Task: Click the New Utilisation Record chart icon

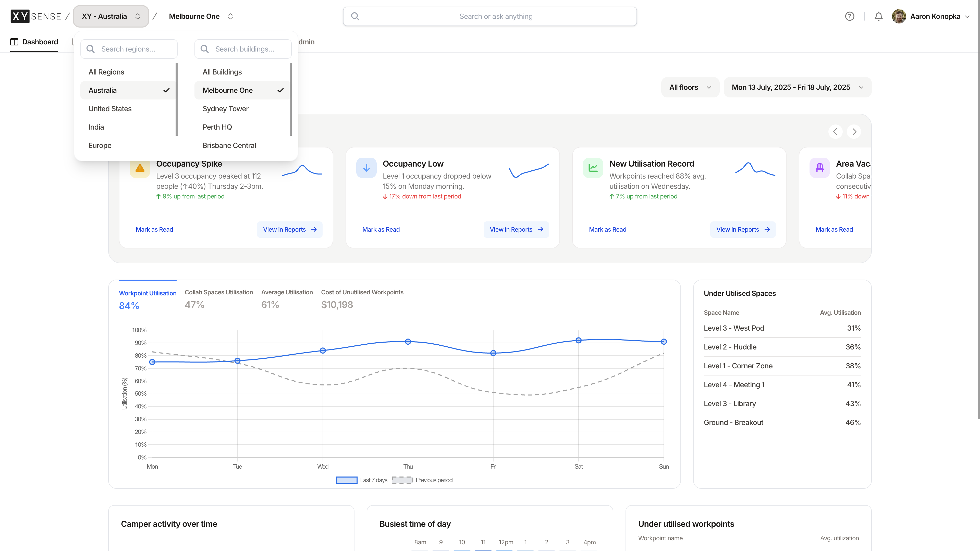Action: pos(593,168)
